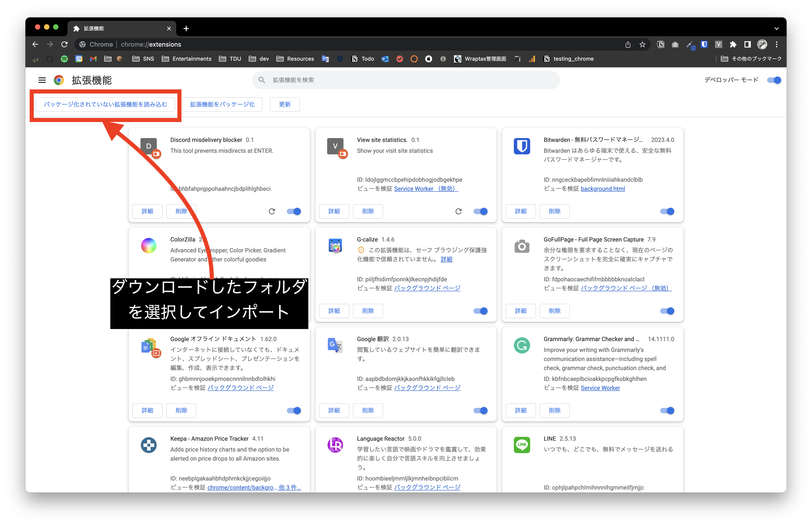Disable the G-calize extension toggle
The height and width of the screenshot is (526, 812).
480,311
